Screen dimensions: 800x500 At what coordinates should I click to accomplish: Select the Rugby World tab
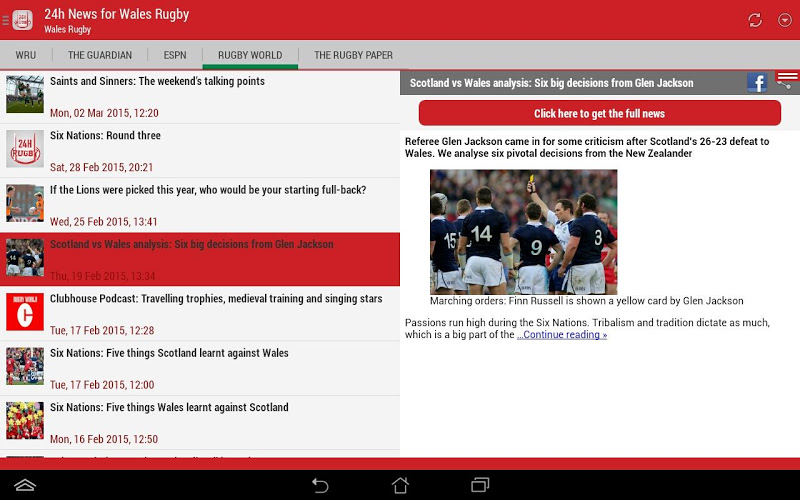pyautogui.click(x=250, y=55)
